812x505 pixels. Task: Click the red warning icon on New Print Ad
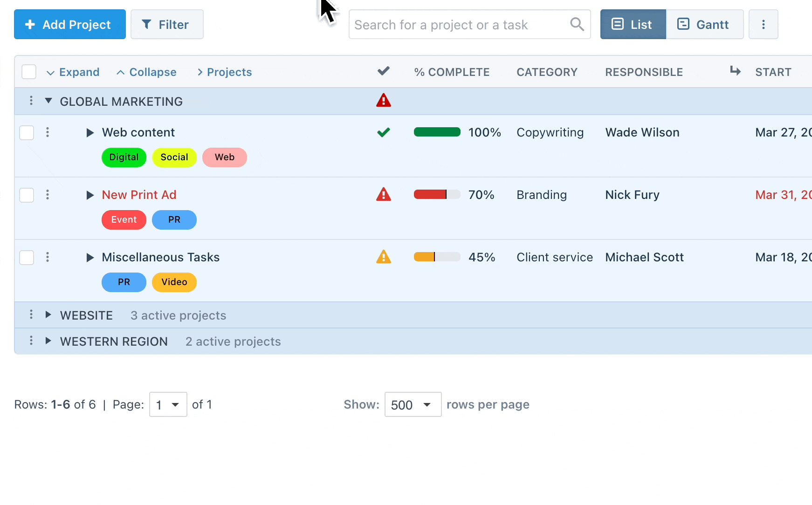click(x=384, y=194)
